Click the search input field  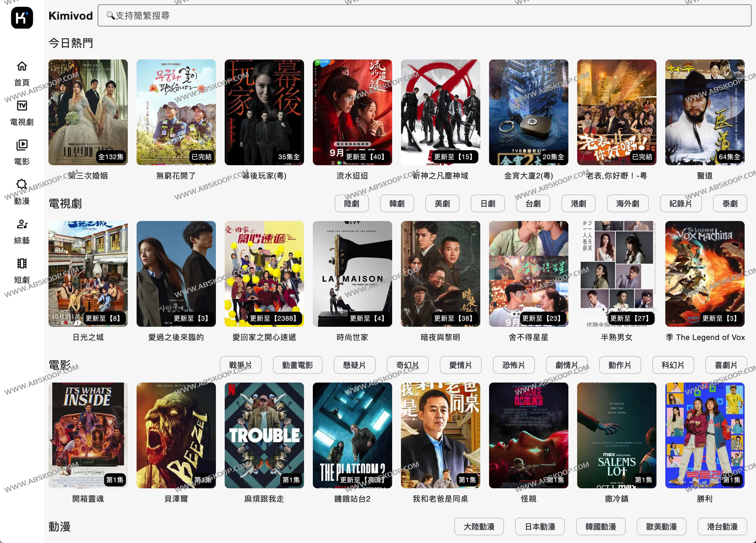click(x=423, y=15)
